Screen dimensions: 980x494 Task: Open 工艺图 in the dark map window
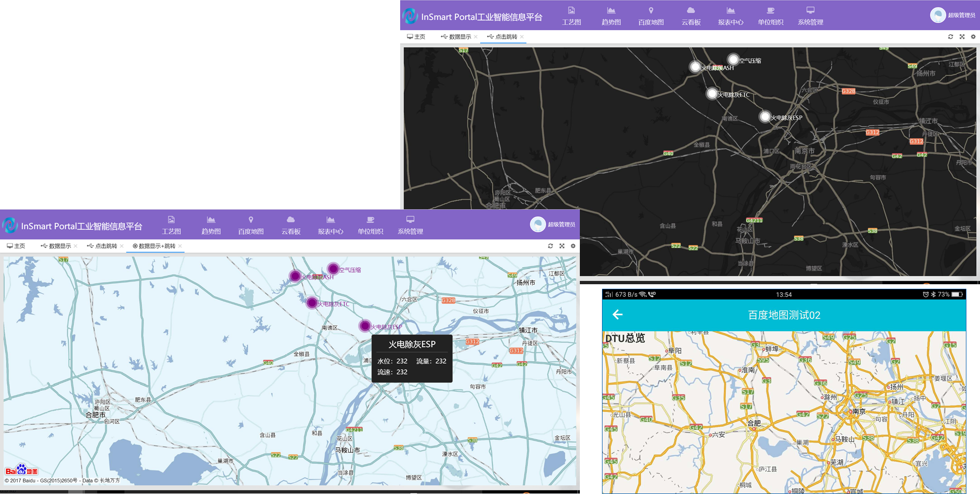(571, 16)
